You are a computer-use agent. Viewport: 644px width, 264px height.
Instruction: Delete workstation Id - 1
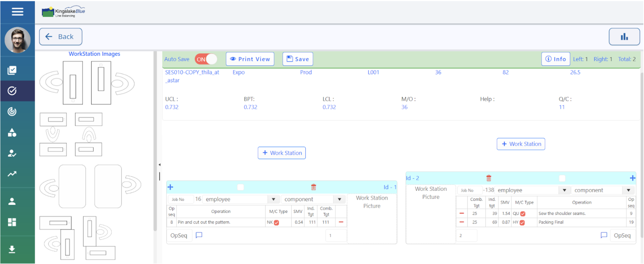(x=314, y=187)
